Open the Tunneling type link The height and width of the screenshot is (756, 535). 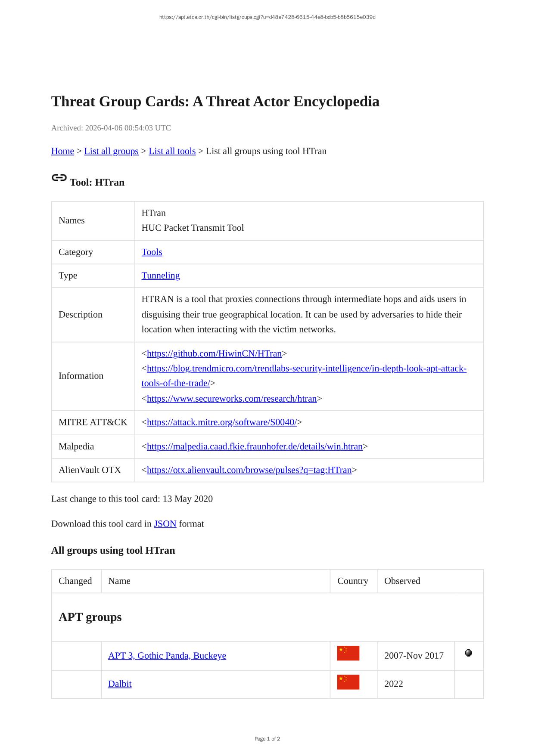tap(160, 276)
